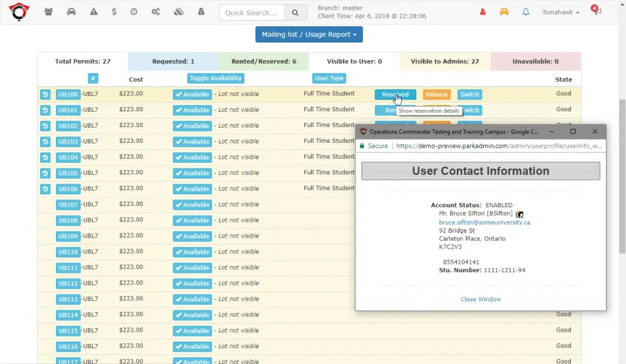Open the dollar sign billing icon

point(114,11)
